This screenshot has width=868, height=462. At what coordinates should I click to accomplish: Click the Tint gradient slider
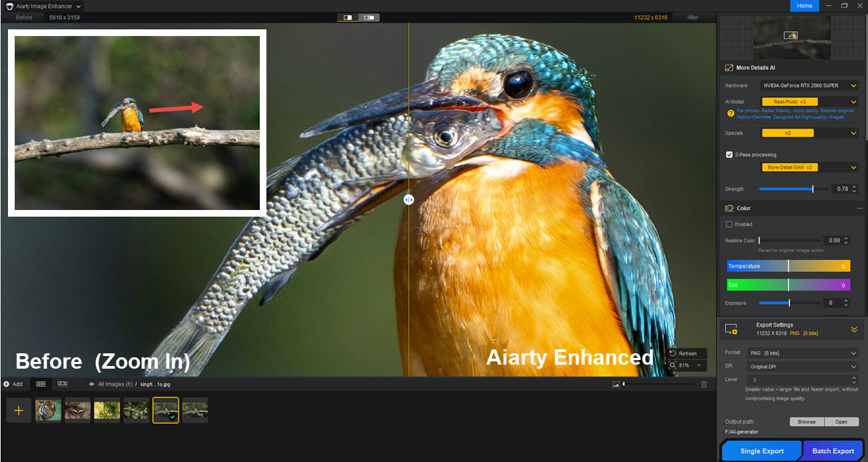click(788, 285)
